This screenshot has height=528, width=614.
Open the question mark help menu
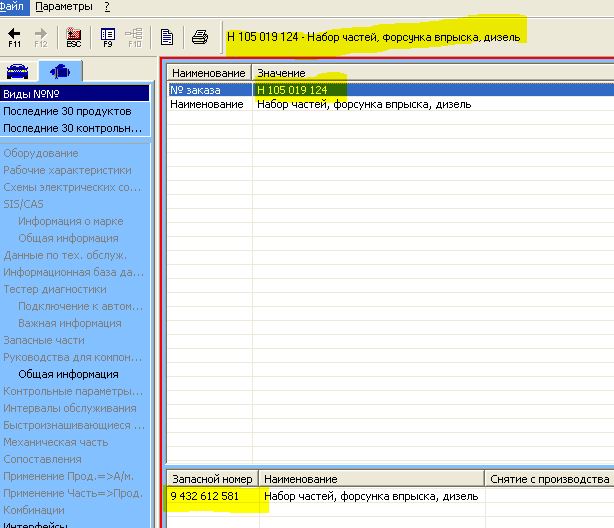pos(107,6)
